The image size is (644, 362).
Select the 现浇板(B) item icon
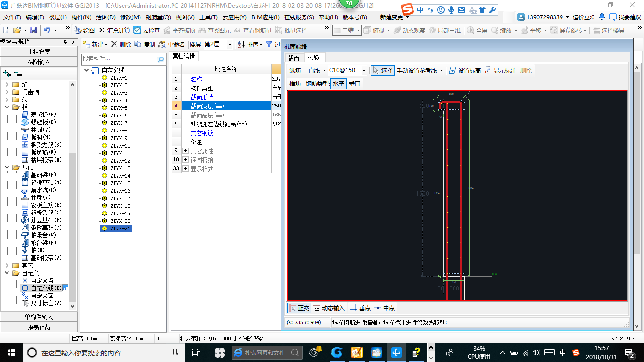[25, 115]
